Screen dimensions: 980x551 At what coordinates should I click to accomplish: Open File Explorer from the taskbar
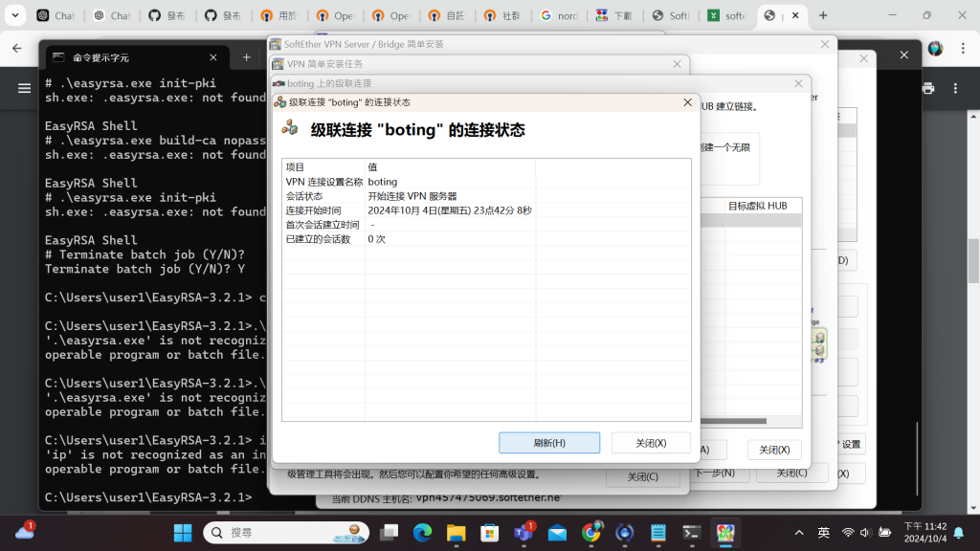(x=457, y=533)
